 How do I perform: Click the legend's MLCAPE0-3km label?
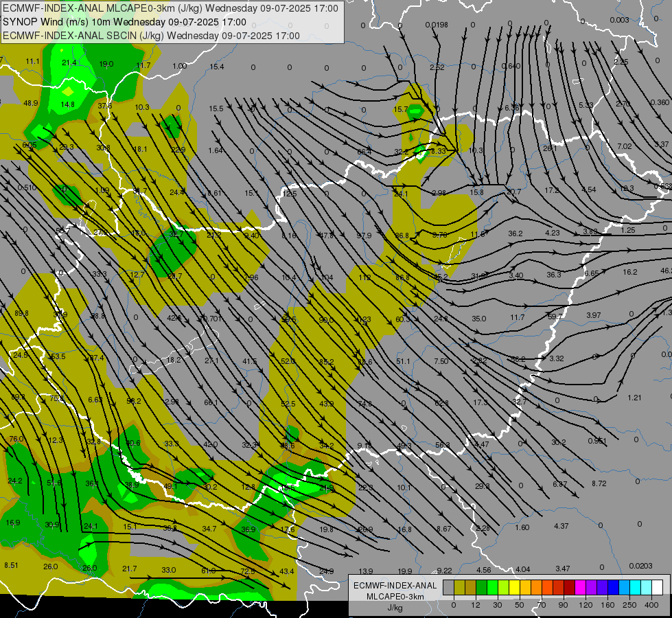[395, 597]
